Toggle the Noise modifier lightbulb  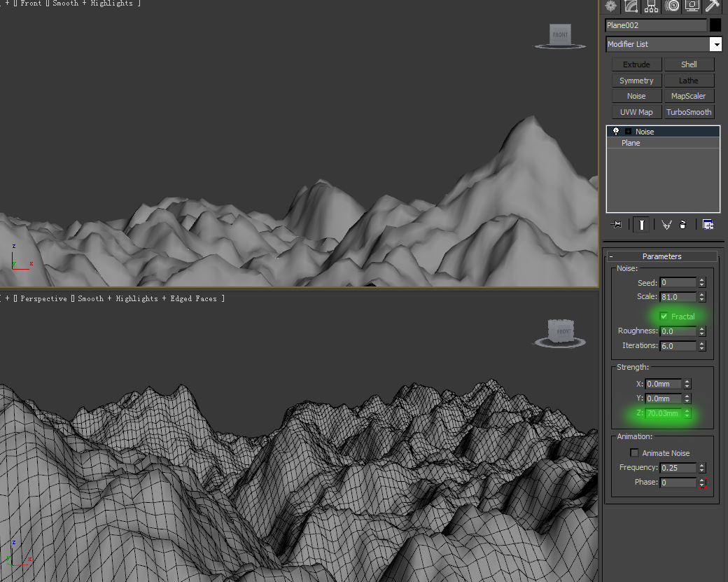[x=616, y=132]
